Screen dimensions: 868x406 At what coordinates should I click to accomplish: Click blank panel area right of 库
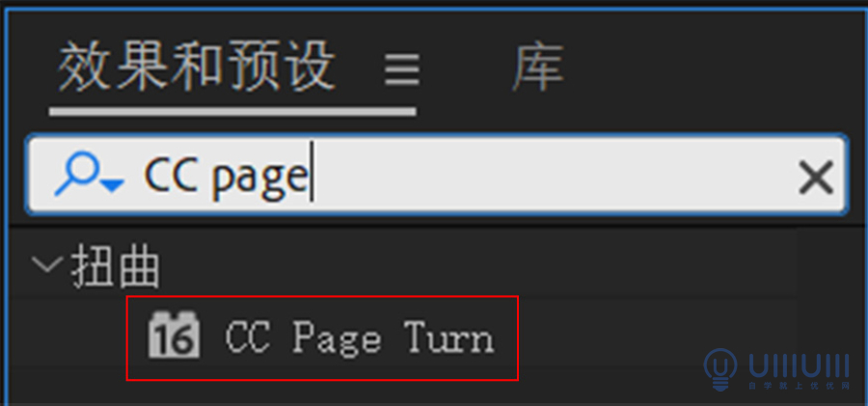pos(714,68)
